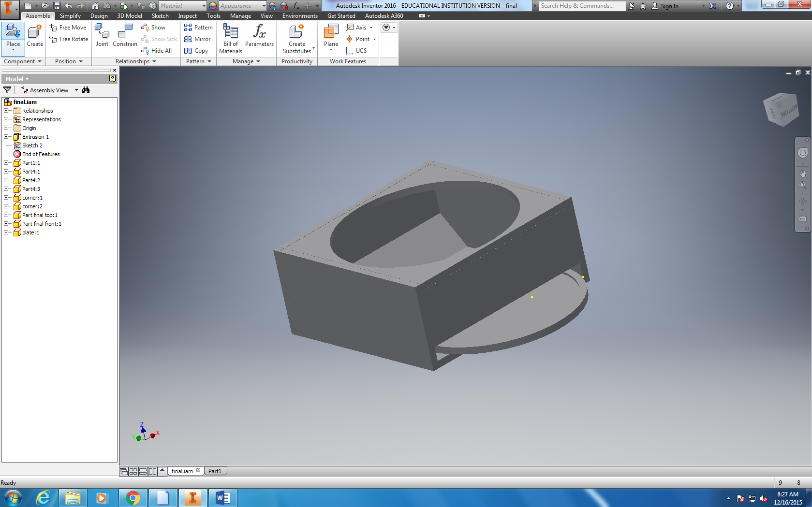Image resolution: width=812 pixels, height=507 pixels.
Task: Expand the Representations node
Action: click(x=7, y=119)
